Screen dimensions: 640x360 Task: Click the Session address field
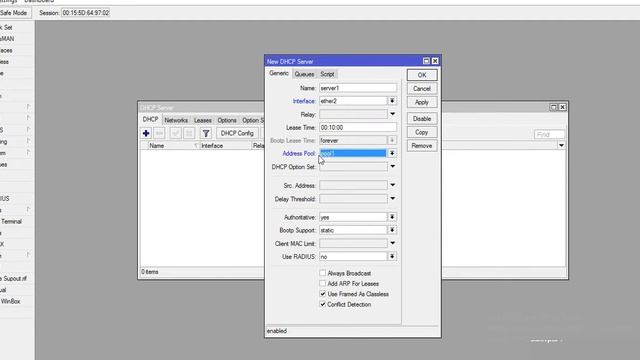(x=86, y=13)
